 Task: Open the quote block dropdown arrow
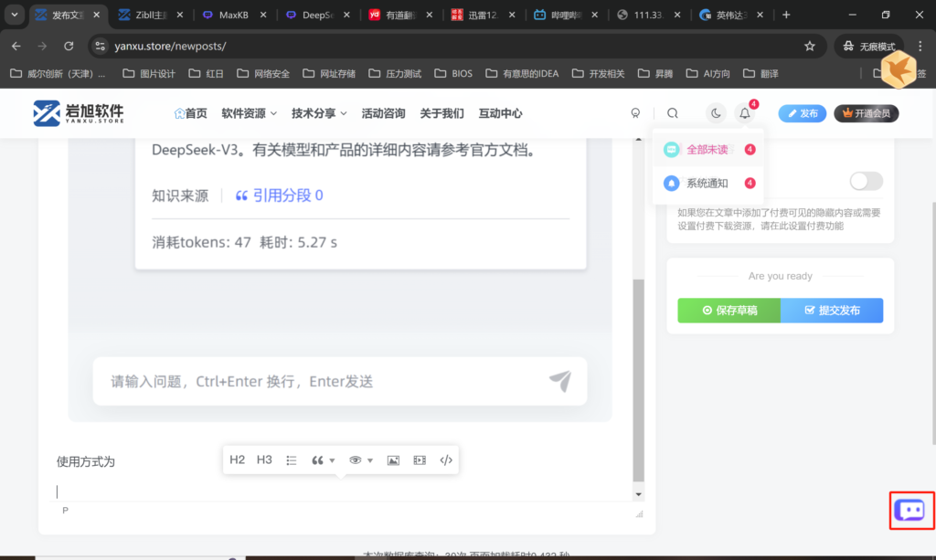(x=332, y=460)
